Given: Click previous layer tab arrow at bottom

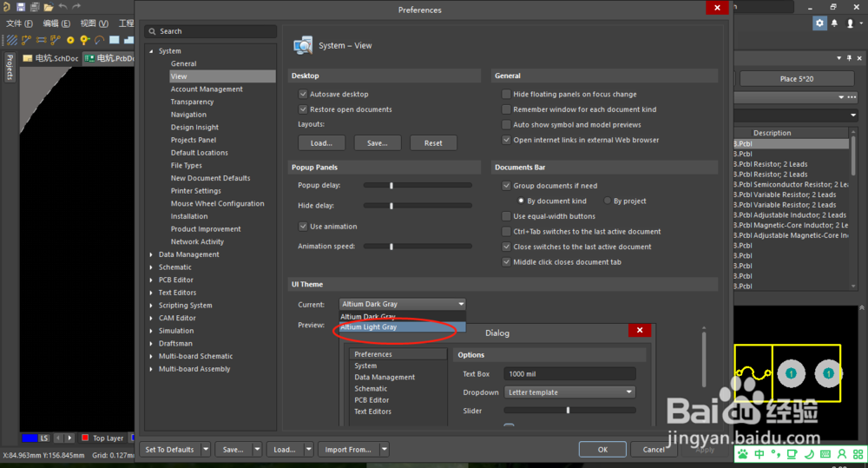Looking at the screenshot, I should [58, 438].
